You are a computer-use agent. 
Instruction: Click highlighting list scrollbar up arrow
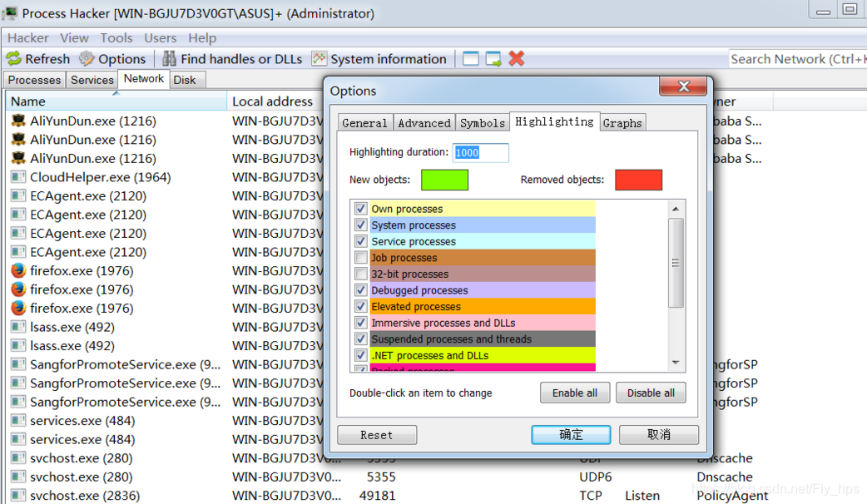676,209
